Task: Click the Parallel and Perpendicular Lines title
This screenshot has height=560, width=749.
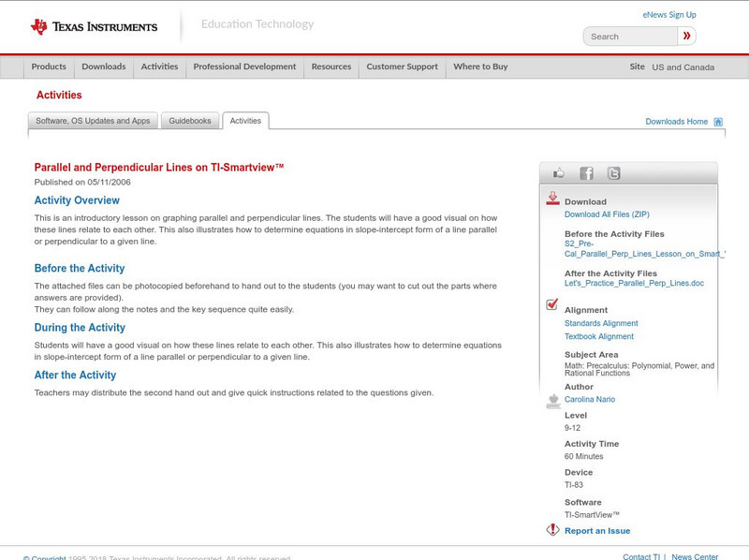Action: [x=159, y=168]
